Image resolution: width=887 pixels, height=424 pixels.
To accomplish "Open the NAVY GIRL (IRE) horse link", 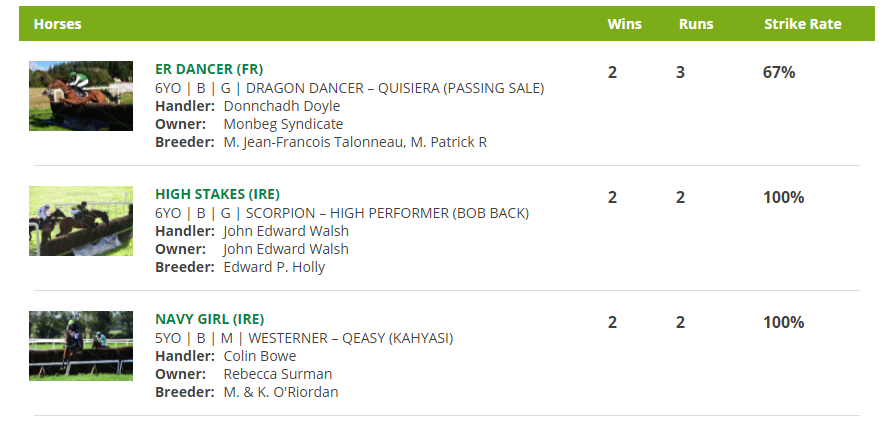I will coord(209,319).
